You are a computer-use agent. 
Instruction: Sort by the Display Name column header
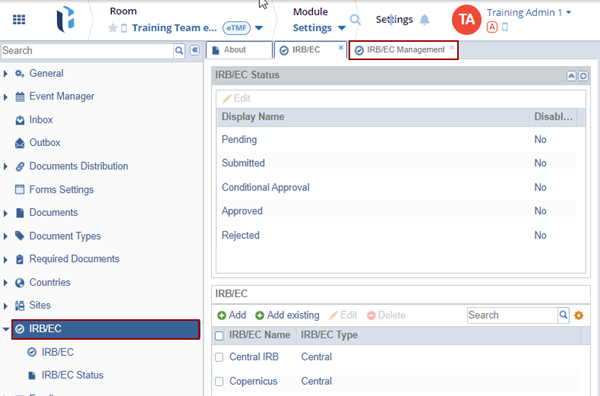(x=373, y=117)
